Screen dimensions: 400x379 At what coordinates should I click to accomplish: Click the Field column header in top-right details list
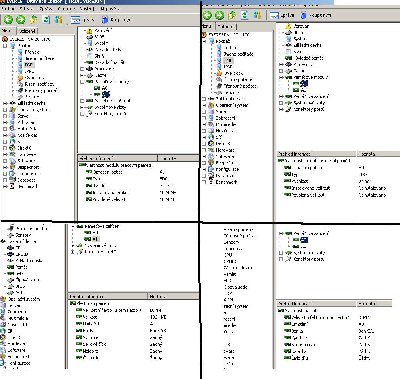pos(317,154)
